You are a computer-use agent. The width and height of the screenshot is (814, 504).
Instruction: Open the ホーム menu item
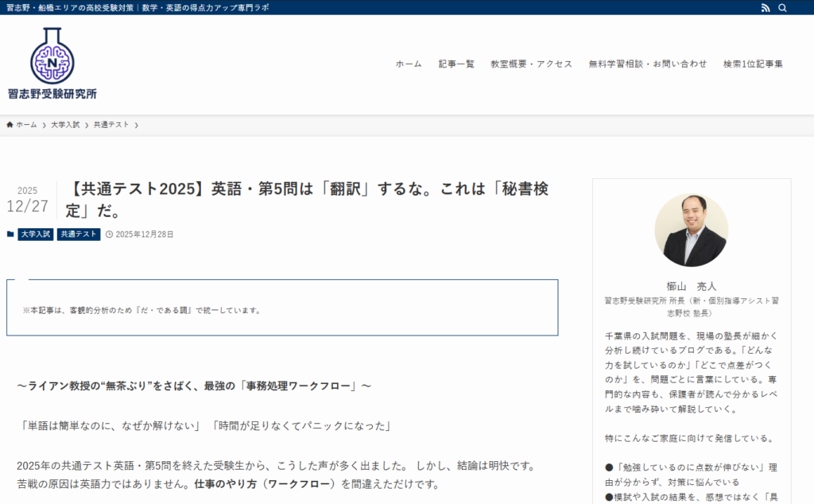click(409, 64)
